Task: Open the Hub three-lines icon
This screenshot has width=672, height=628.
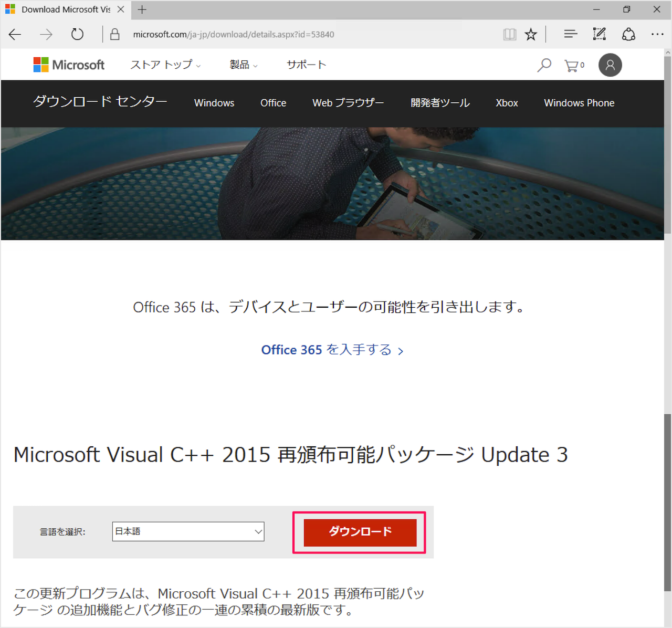Action: [x=570, y=35]
